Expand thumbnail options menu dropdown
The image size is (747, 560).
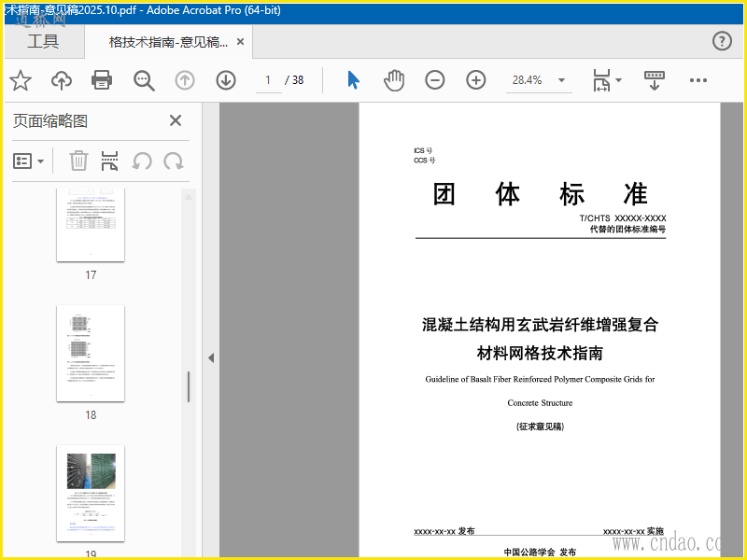click(x=29, y=161)
